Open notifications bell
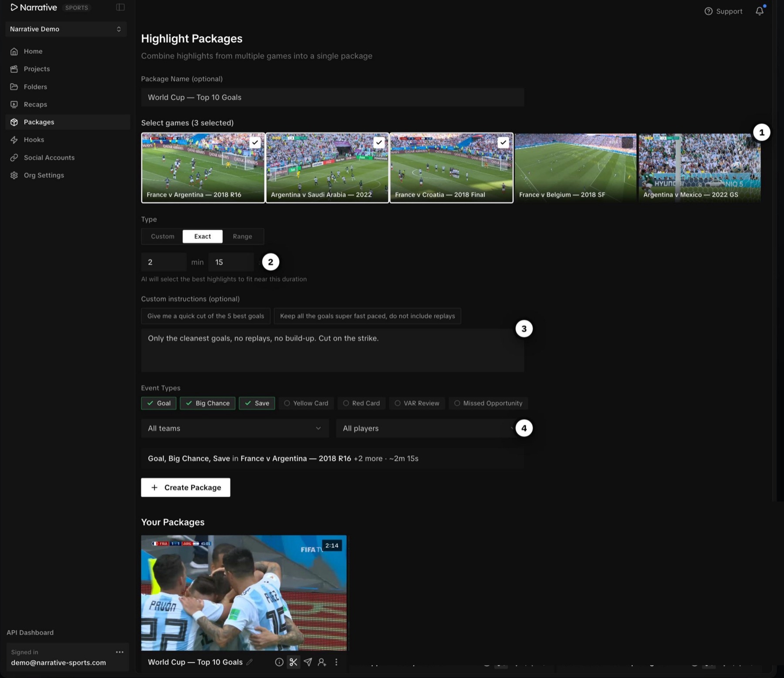784x678 pixels. 760,11
